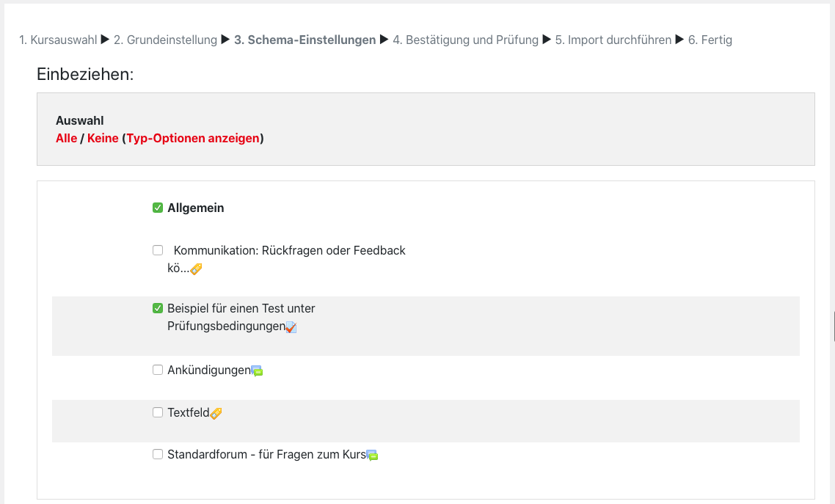Click the label icon next to Textfeld
Screen dimensions: 835x504
pos(216,413)
